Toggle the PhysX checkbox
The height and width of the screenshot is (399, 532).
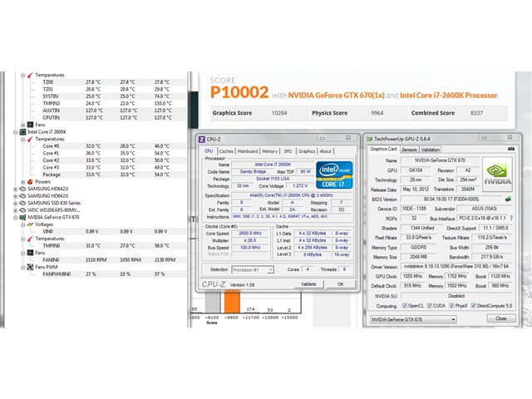pyautogui.click(x=451, y=306)
